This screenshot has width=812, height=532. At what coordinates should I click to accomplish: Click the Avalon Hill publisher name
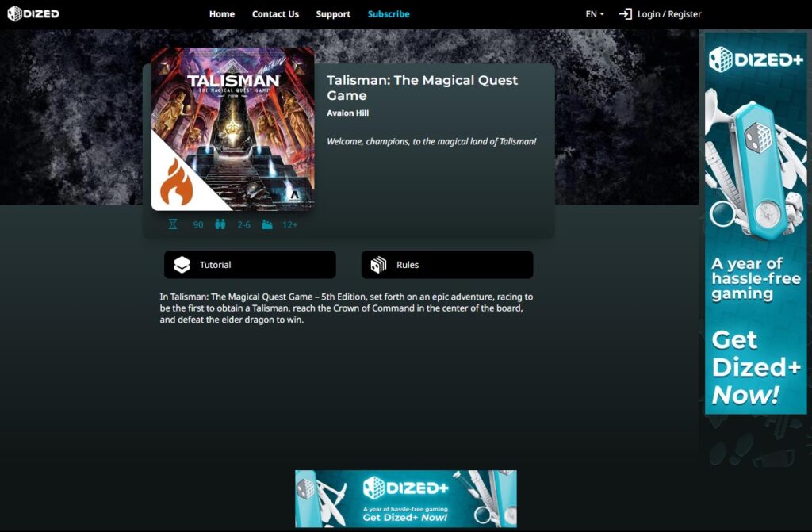coord(347,113)
